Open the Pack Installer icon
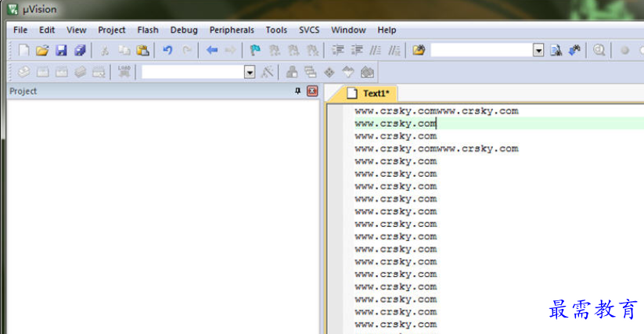The width and height of the screenshot is (644, 334). point(367,72)
